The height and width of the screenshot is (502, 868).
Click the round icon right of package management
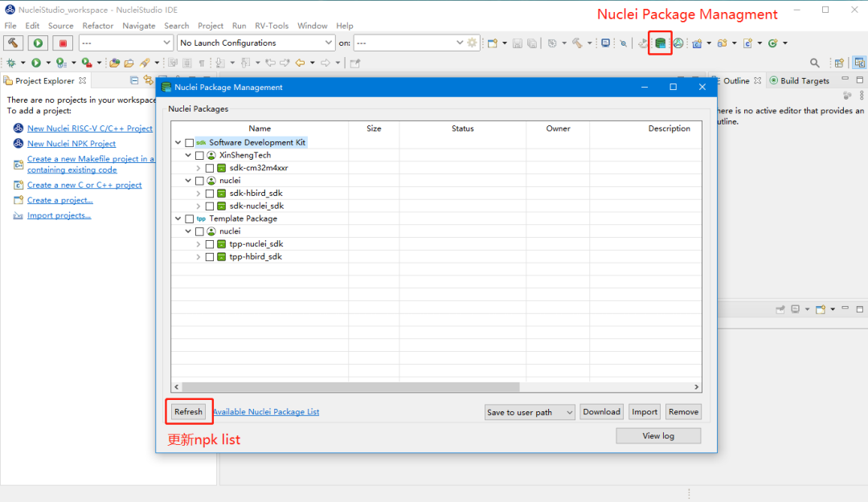(678, 43)
